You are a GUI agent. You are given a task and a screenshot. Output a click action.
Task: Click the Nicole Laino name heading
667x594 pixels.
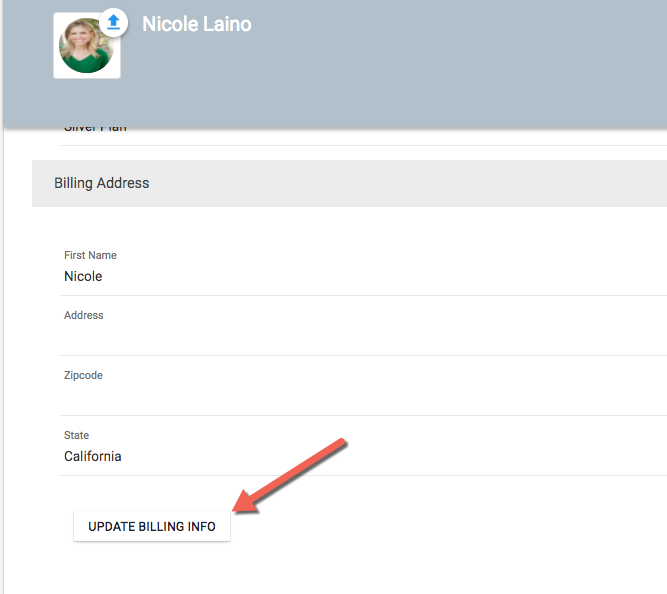[x=196, y=24]
